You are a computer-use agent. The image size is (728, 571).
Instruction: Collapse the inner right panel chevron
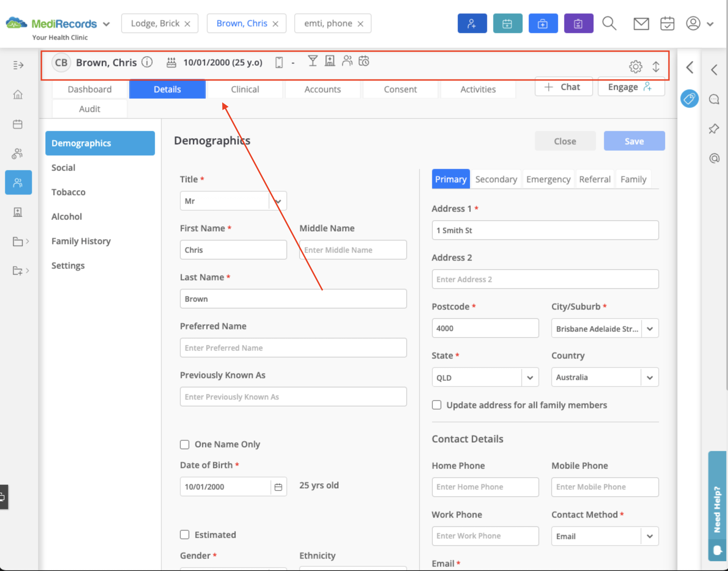(x=690, y=68)
